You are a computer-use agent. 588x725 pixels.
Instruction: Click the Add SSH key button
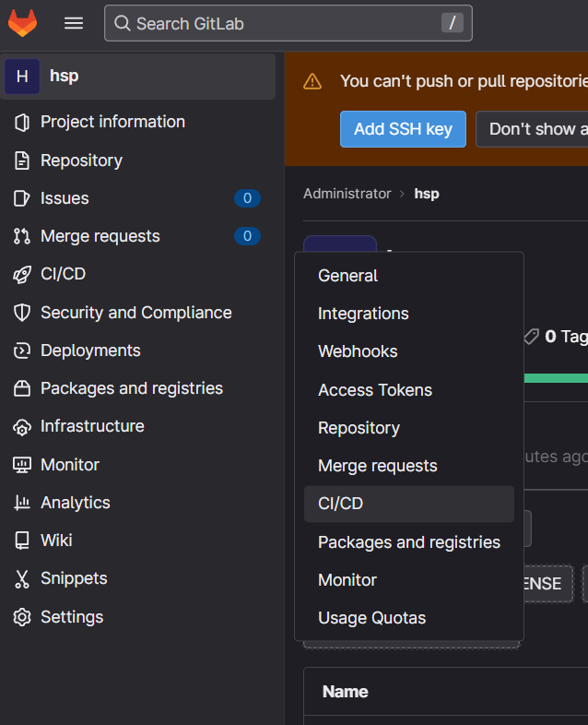tap(403, 129)
